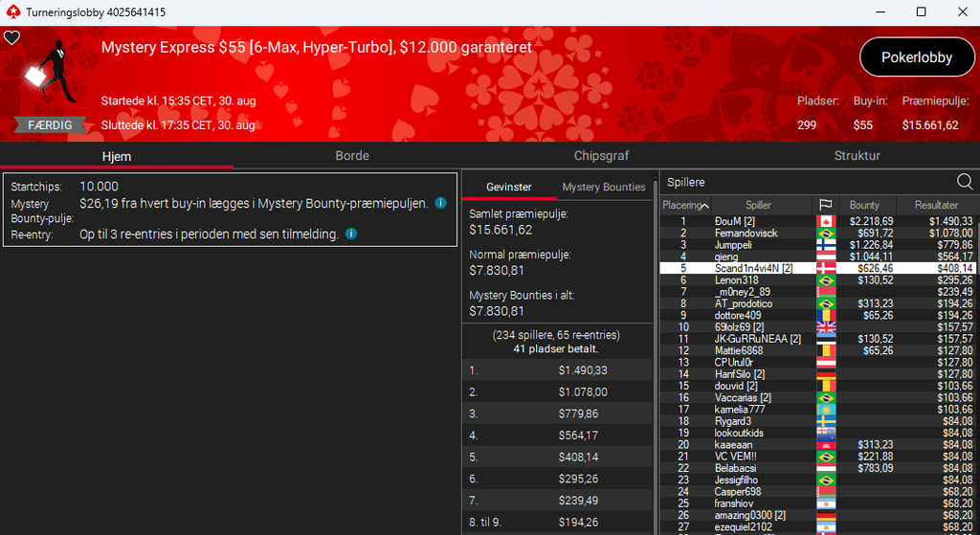Click the 8. til 9. prize row

[x=556, y=522]
